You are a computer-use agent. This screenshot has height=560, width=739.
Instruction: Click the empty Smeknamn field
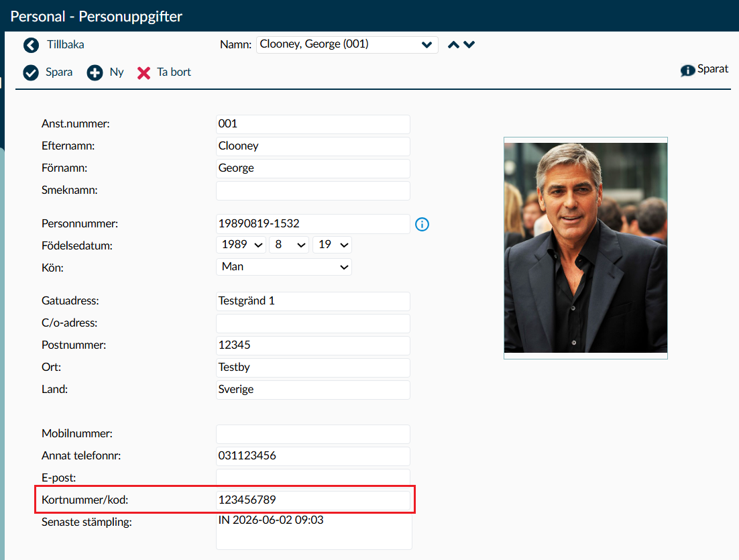pos(313,190)
